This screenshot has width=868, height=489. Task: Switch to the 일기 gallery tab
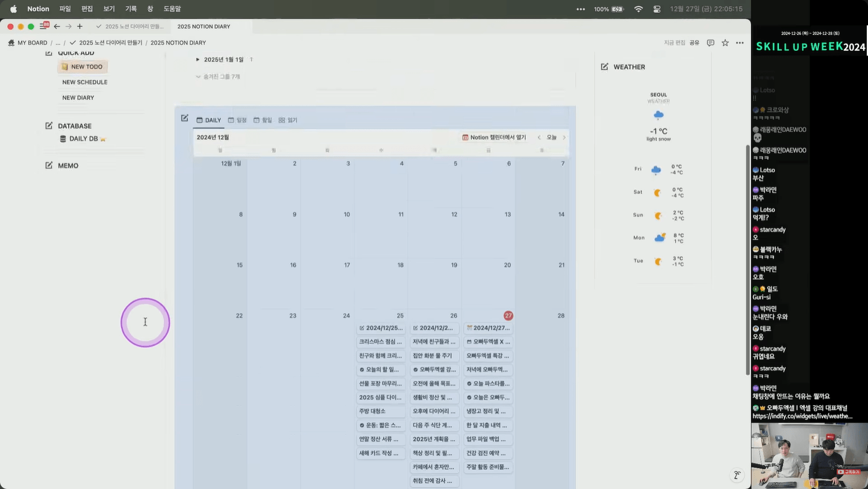click(x=288, y=120)
